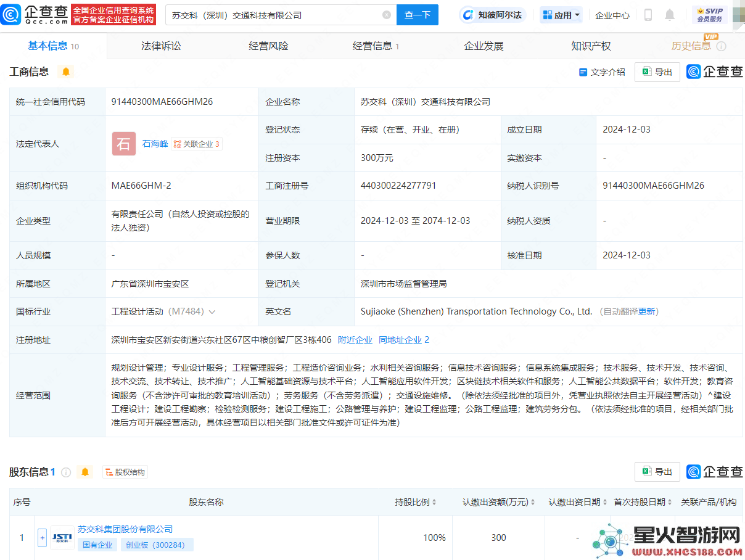Click info icon beside 股东信息

point(66,472)
